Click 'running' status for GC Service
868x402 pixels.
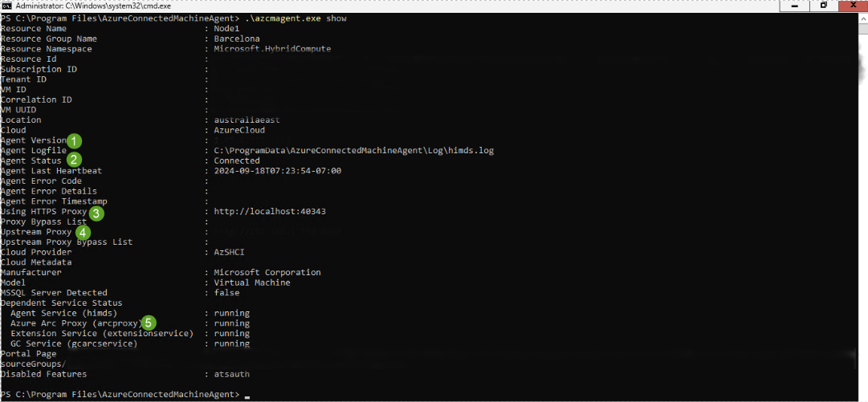pyautogui.click(x=232, y=344)
